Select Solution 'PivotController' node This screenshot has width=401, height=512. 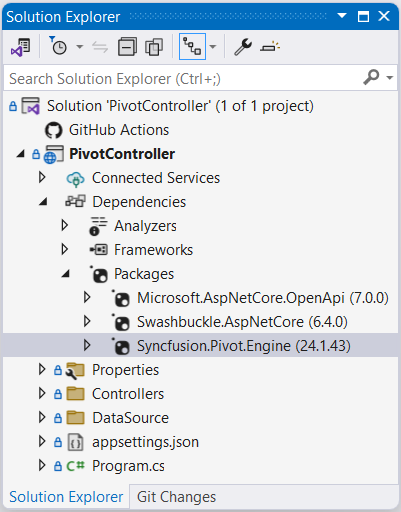(x=180, y=106)
